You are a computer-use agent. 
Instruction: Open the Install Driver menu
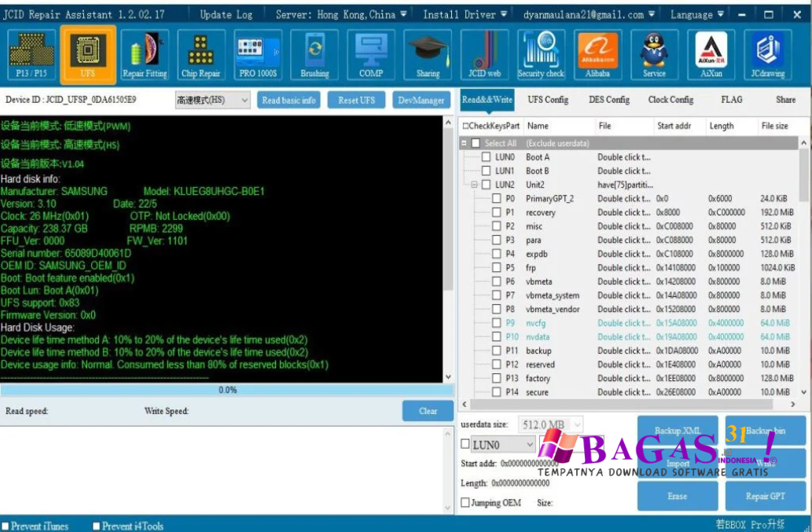pos(465,14)
